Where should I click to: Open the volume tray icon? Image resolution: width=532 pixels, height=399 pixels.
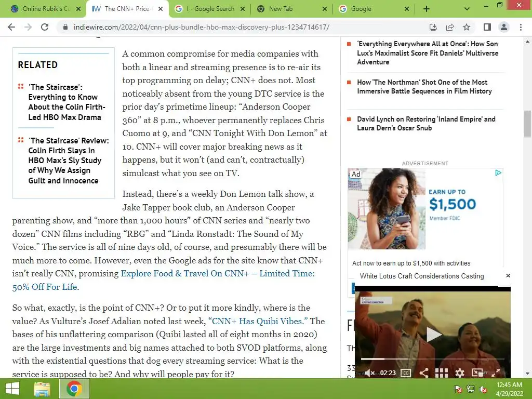tap(483, 389)
